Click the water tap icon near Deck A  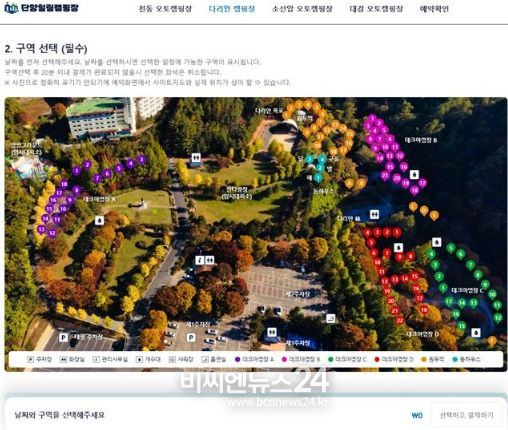(x=99, y=220)
